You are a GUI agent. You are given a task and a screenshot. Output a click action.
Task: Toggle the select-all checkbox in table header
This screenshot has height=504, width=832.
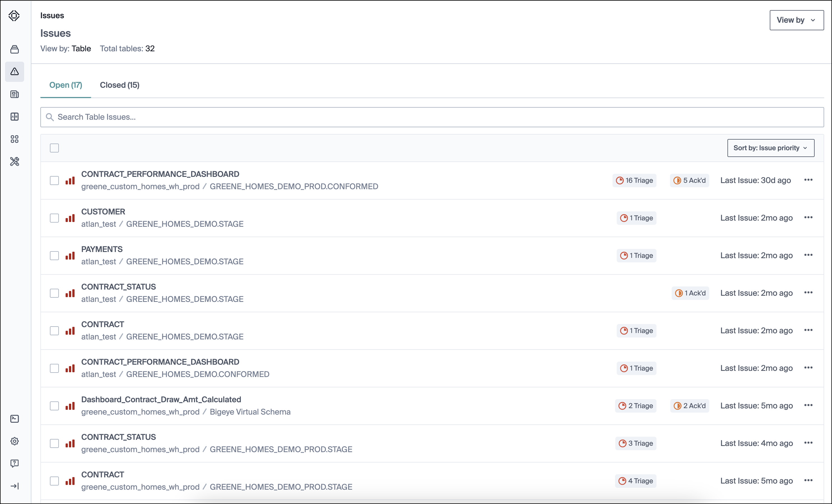pos(54,148)
